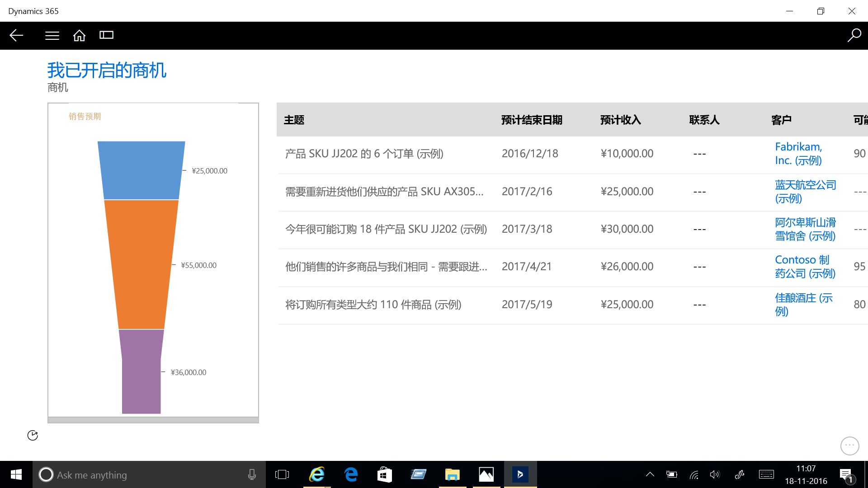Select the orange funnel segment
The width and height of the screenshot is (868, 488).
click(x=141, y=264)
